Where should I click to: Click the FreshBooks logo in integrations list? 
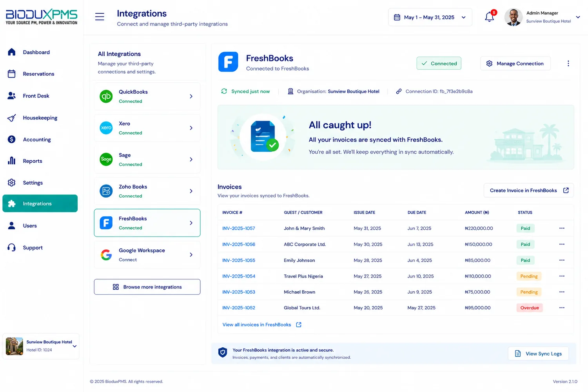pos(106,223)
